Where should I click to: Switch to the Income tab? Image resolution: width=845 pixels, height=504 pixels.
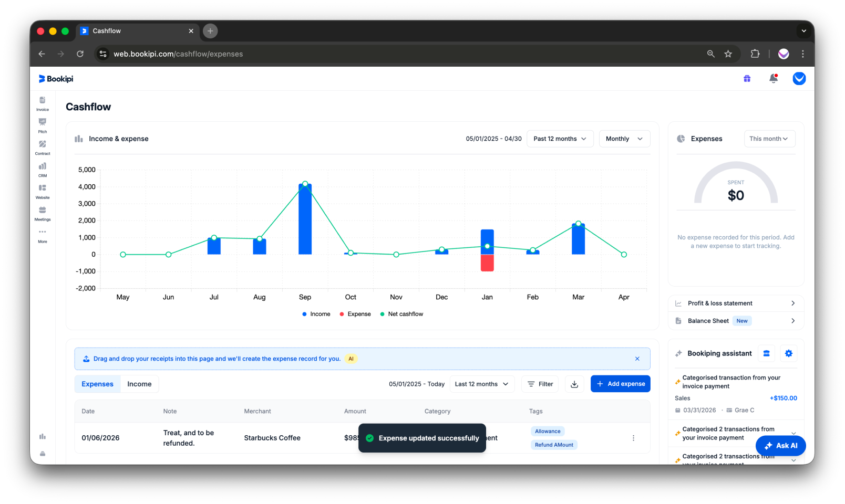(139, 384)
